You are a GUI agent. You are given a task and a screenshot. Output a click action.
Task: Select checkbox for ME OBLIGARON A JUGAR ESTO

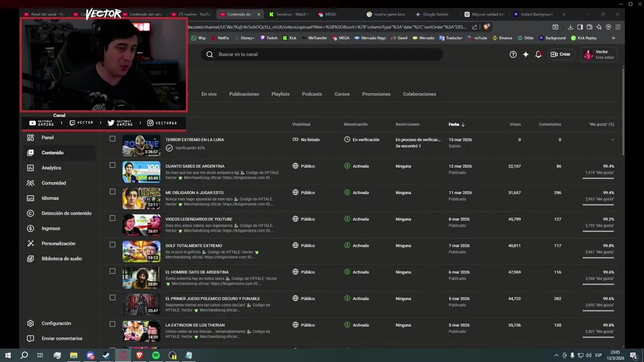coord(112,192)
